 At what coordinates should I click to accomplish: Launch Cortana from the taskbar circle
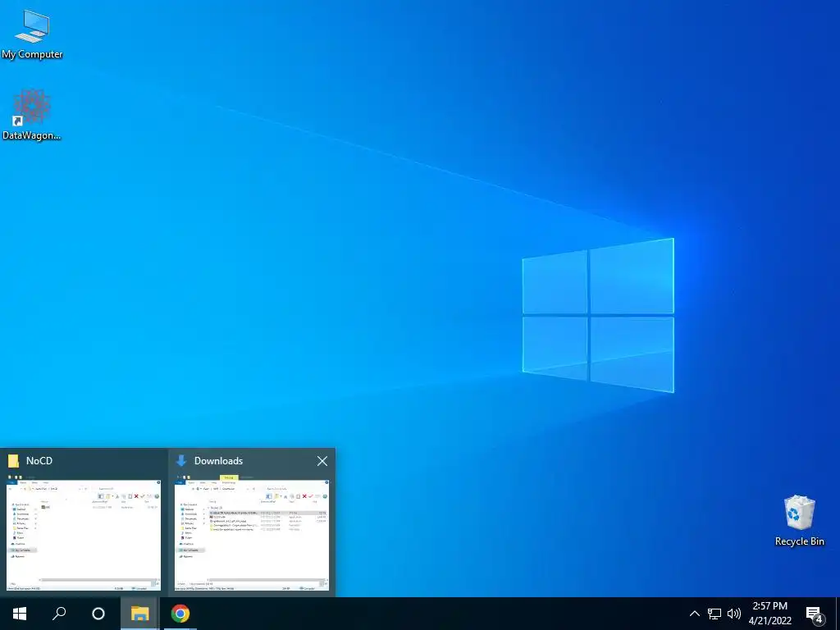tap(98, 614)
